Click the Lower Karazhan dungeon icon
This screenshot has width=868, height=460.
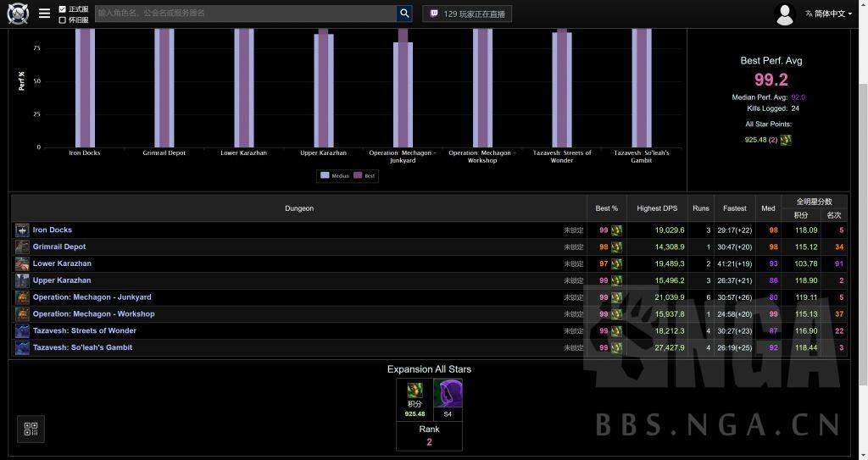point(22,263)
